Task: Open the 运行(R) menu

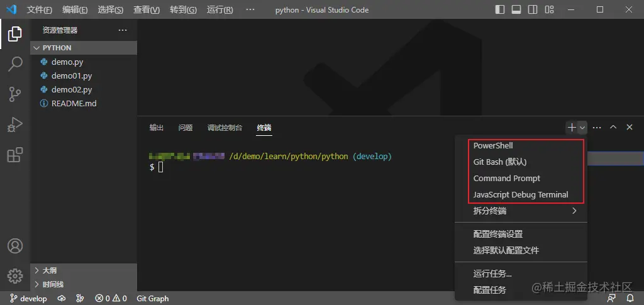Action: (219, 9)
